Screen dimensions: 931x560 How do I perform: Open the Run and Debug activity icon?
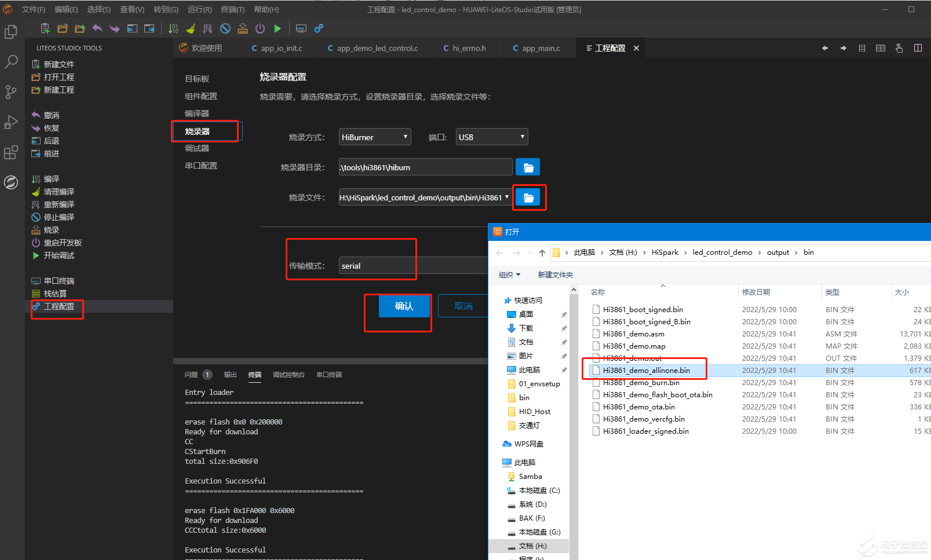[x=11, y=122]
